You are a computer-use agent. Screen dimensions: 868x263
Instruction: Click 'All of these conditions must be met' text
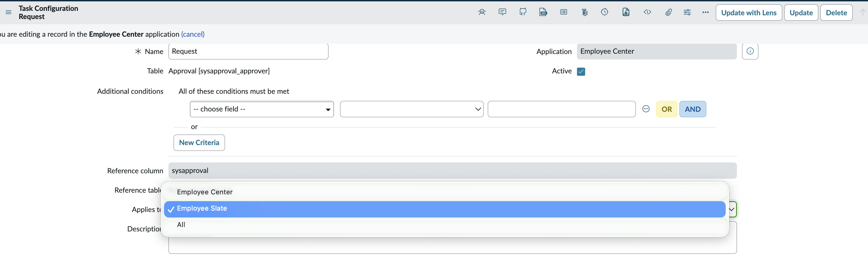pyautogui.click(x=234, y=91)
